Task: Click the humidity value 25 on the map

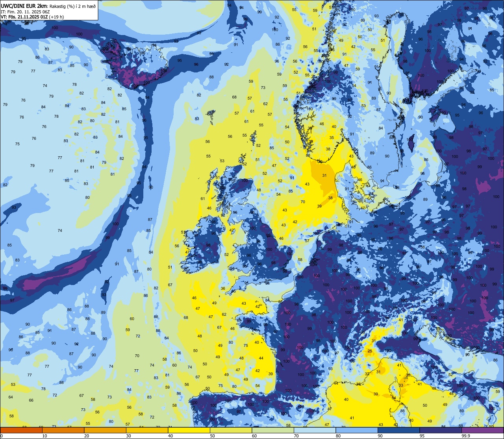Action: click(x=370, y=351)
